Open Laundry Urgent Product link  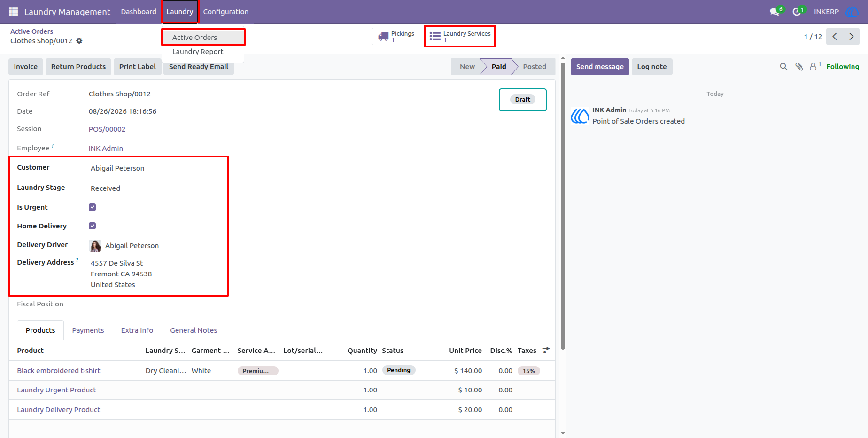point(56,390)
